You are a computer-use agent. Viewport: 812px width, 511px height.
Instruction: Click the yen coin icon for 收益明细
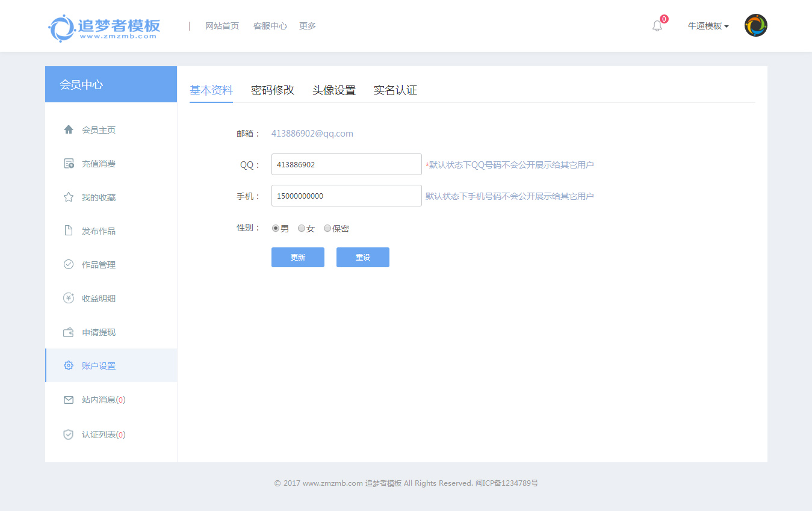point(69,299)
